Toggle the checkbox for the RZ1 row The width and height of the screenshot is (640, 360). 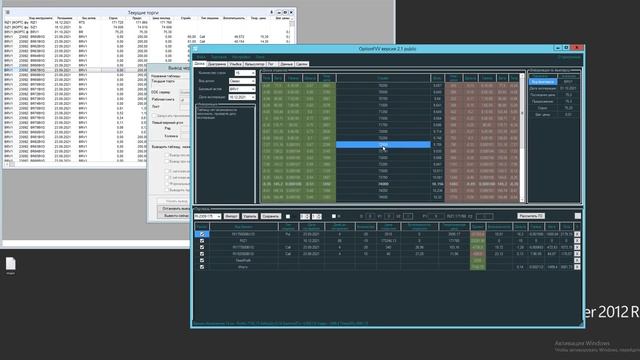pos(202,241)
